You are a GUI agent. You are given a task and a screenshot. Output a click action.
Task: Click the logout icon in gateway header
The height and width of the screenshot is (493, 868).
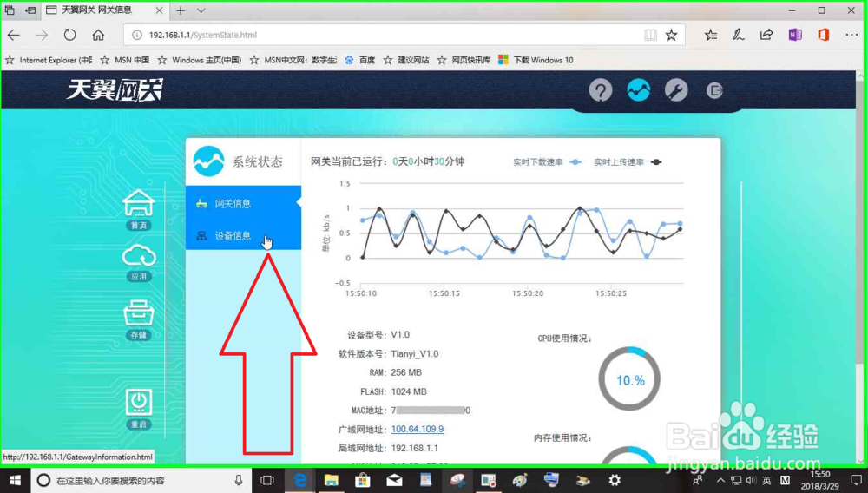(x=714, y=90)
